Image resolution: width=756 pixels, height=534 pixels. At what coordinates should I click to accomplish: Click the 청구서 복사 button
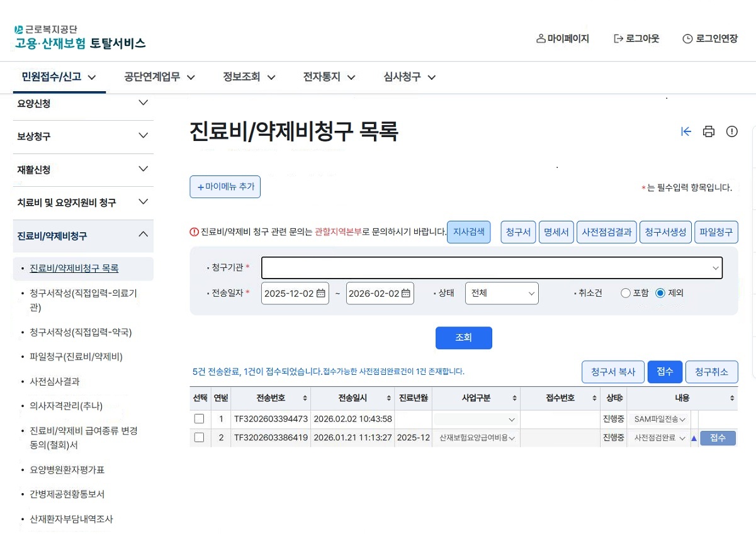point(612,372)
